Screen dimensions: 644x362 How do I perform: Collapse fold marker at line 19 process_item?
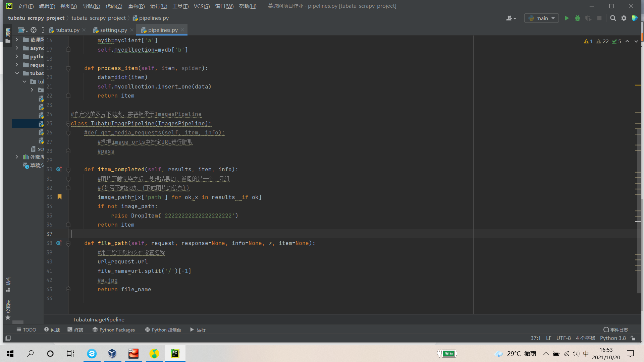68,68
